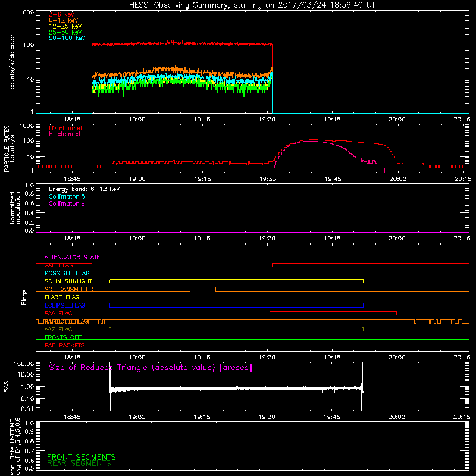Click the SC_IN_SUNLIGHT flag label
The height and width of the screenshot is (476, 476).
point(68,281)
